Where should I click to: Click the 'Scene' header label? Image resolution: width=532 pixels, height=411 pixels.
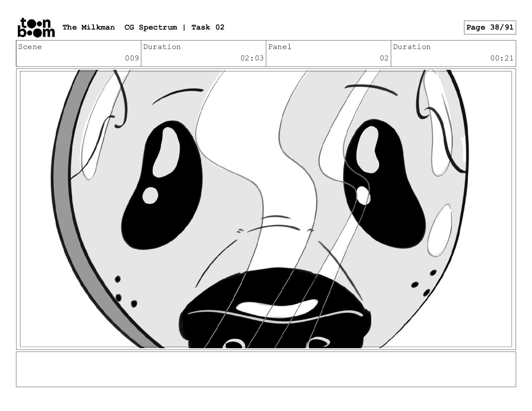pos(30,47)
